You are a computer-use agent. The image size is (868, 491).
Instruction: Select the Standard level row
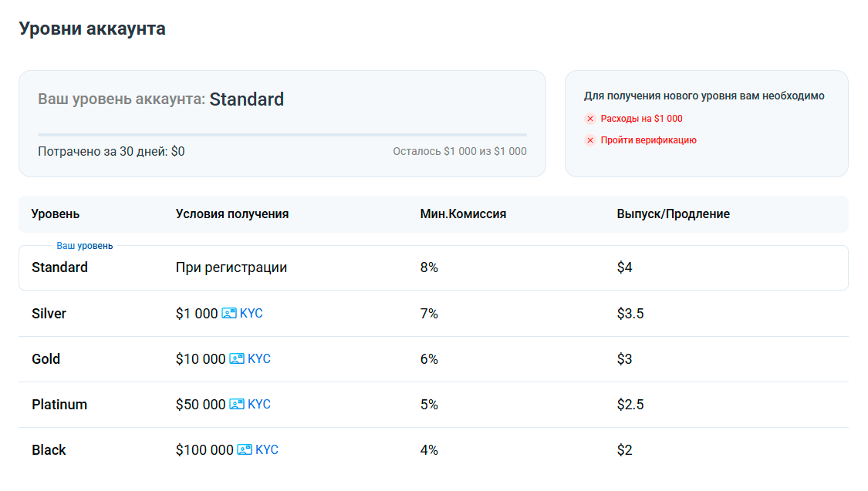433,267
